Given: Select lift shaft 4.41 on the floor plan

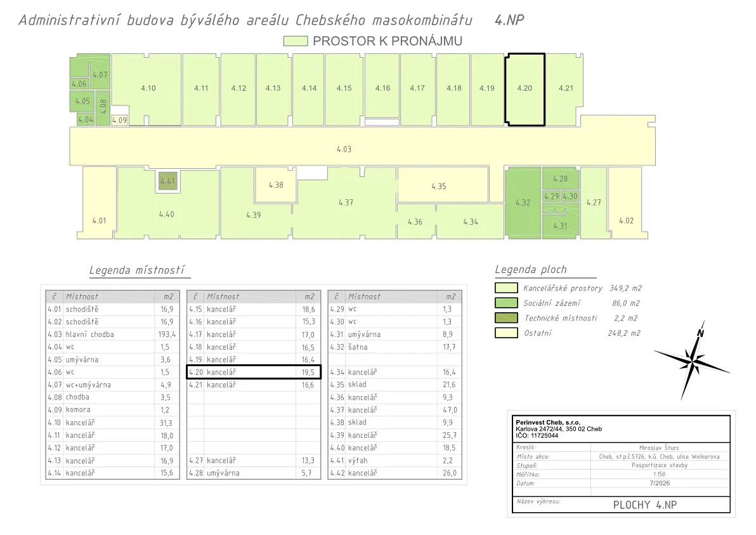Looking at the screenshot, I should coord(168,182).
